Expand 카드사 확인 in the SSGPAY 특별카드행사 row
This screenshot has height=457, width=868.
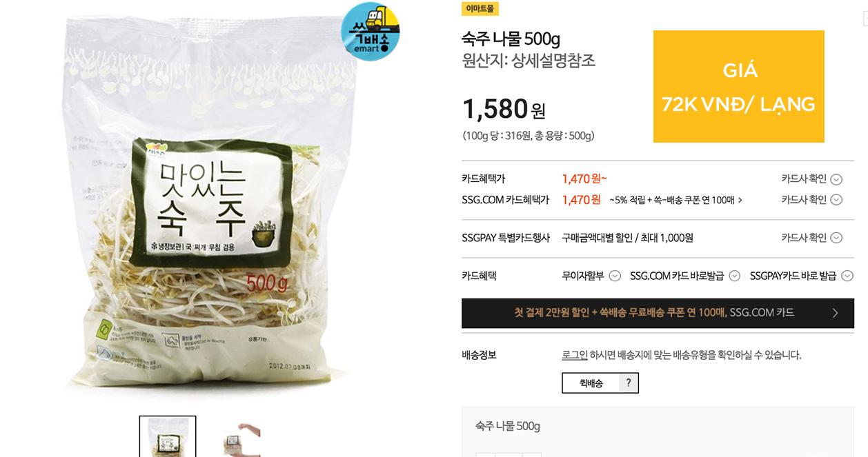click(811, 238)
